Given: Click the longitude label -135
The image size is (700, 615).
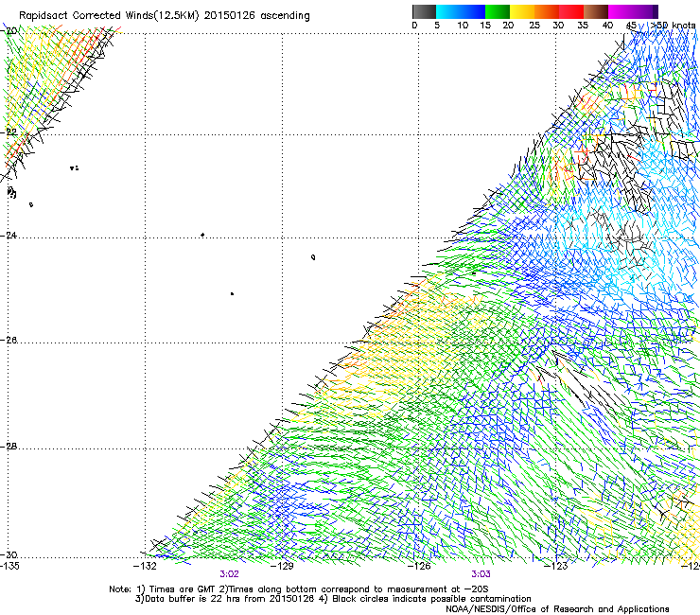Looking at the screenshot, I should [x=9, y=566].
